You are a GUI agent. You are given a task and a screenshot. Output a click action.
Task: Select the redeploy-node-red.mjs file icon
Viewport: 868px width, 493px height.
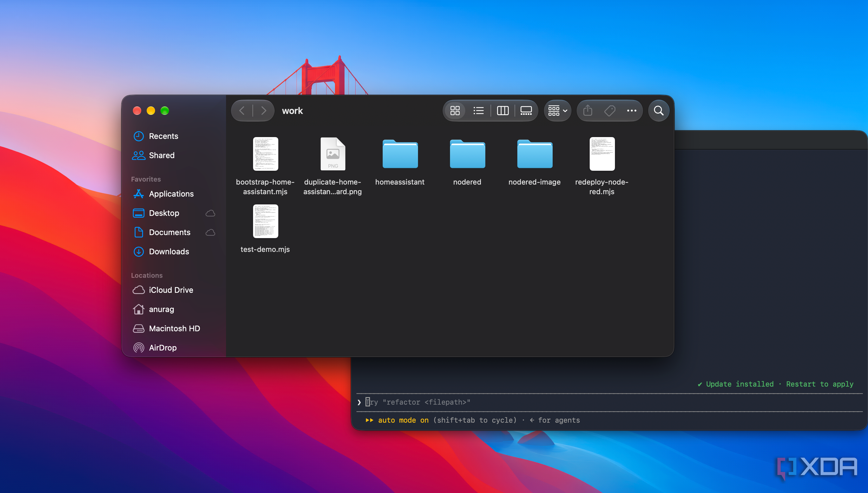tap(602, 154)
